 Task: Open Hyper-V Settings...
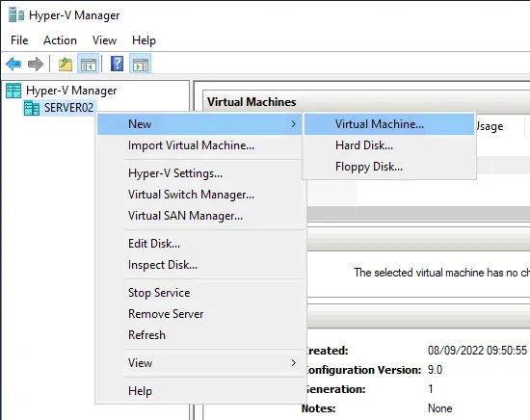point(199,173)
